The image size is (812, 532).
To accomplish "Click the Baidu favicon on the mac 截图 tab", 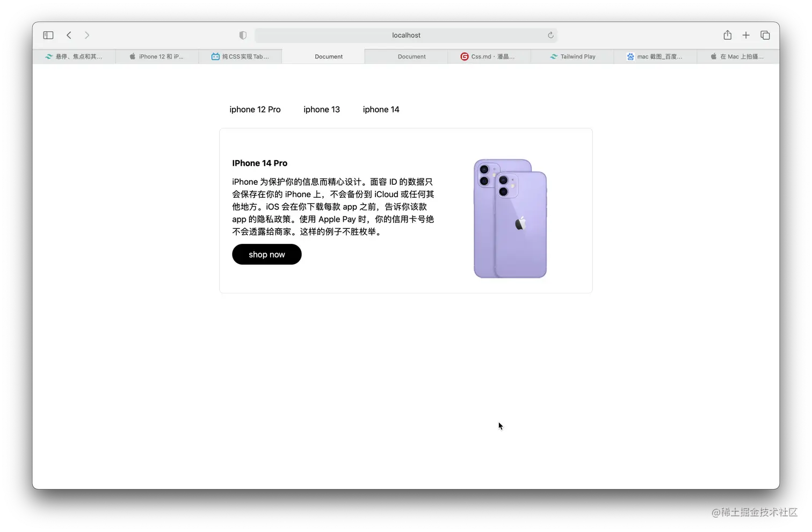I will (629, 56).
